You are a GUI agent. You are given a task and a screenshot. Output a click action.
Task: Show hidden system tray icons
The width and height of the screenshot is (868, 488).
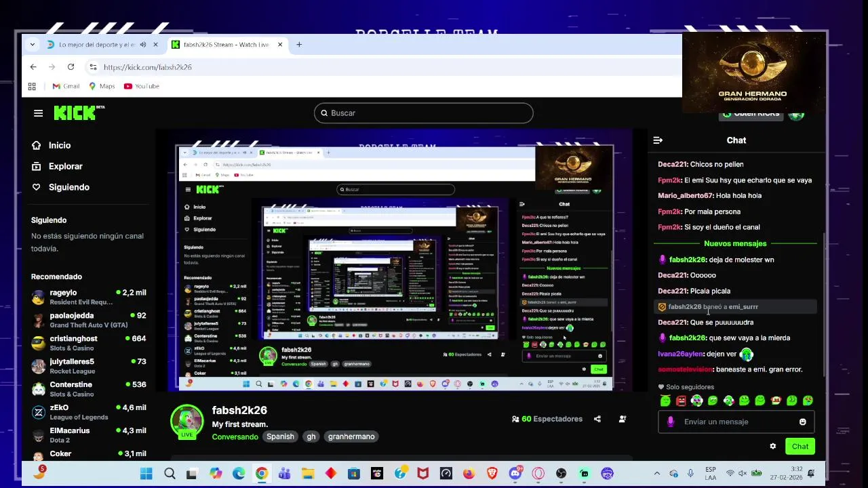pyautogui.click(x=656, y=474)
